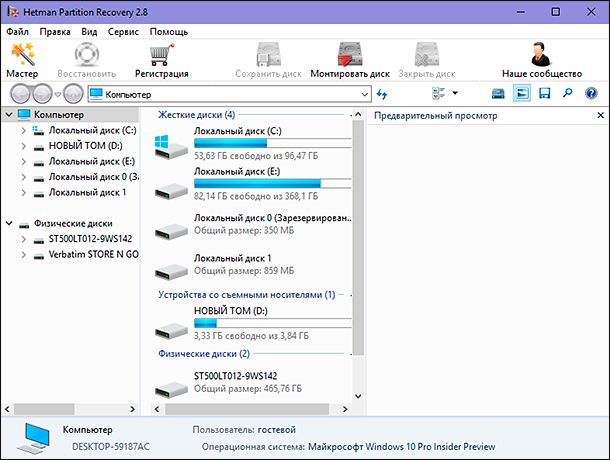Select Verbatim STORE N GO in tree
Screen dimensions: 610x460
point(94,254)
